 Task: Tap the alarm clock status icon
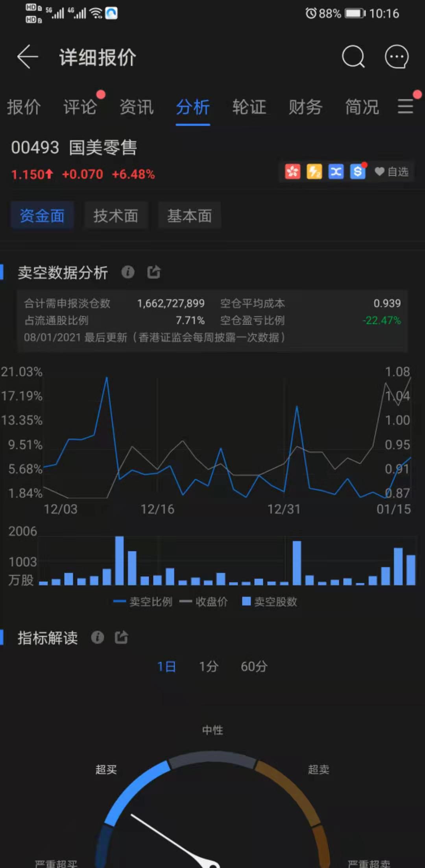(x=311, y=13)
